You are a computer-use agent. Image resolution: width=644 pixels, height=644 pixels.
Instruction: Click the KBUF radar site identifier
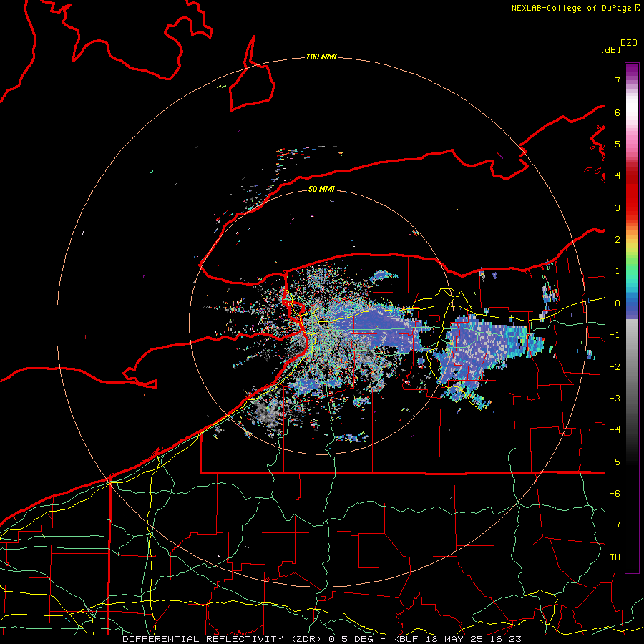pyautogui.click(x=406, y=639)
